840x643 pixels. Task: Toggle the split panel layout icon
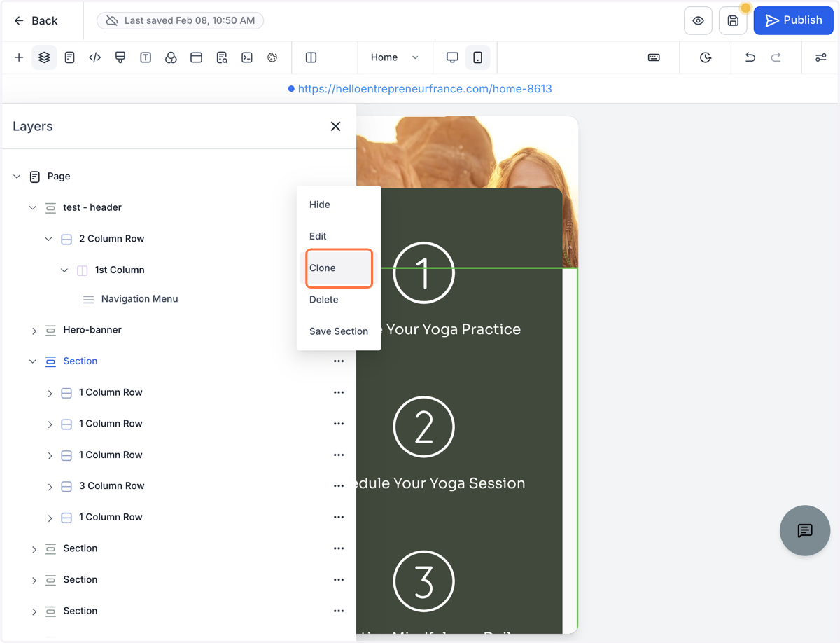click(311, 57)
